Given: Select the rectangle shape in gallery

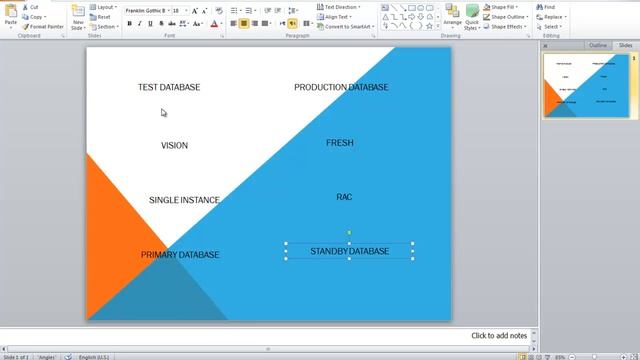Looking at the screenshot, I should click(412, 8).
